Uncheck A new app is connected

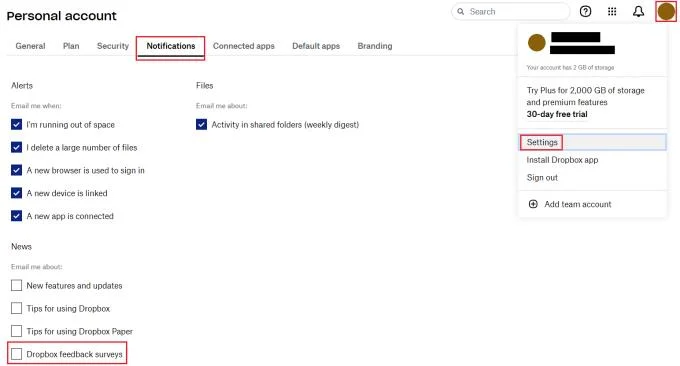(x=16, y=216)
